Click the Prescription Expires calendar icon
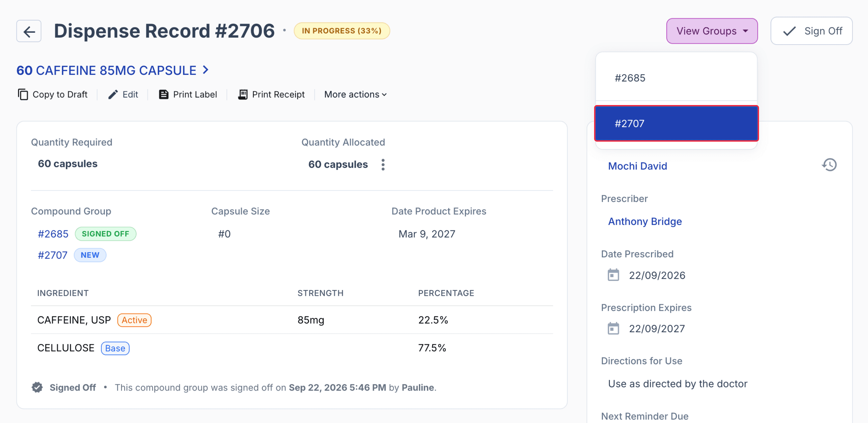This screenshot has height=423, width=868. coord(613,329)
